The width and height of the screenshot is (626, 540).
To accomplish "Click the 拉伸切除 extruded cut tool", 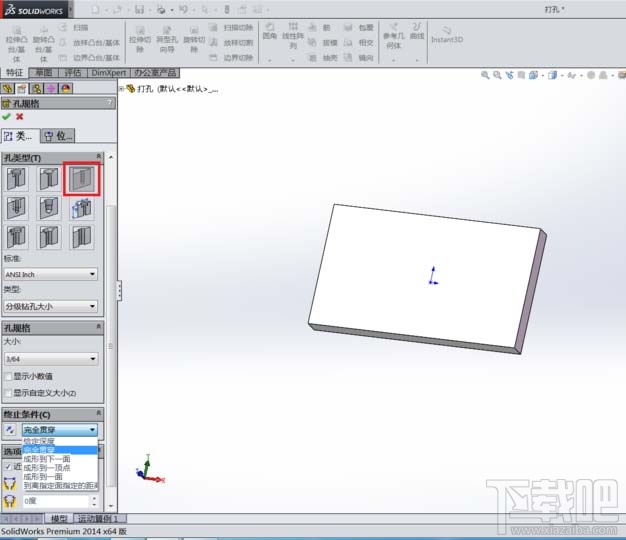I will (x=140, y=40).
